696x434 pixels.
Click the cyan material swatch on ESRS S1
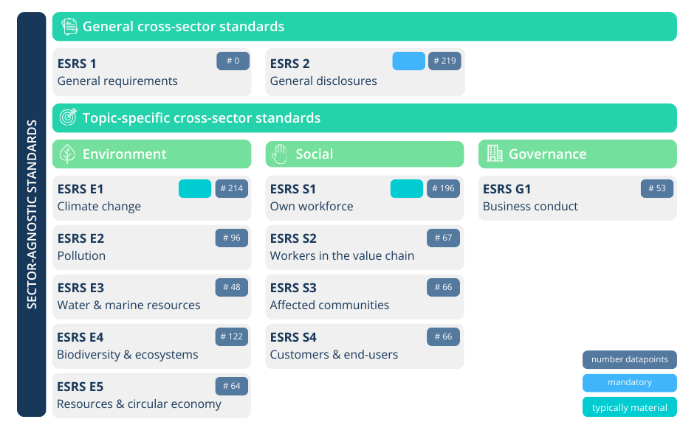tap(407, 188)
